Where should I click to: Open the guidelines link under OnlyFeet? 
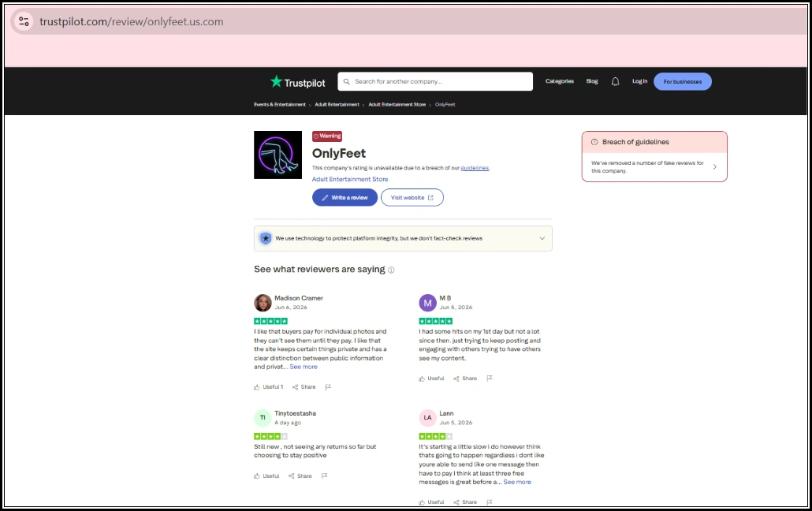coord(475,168)
